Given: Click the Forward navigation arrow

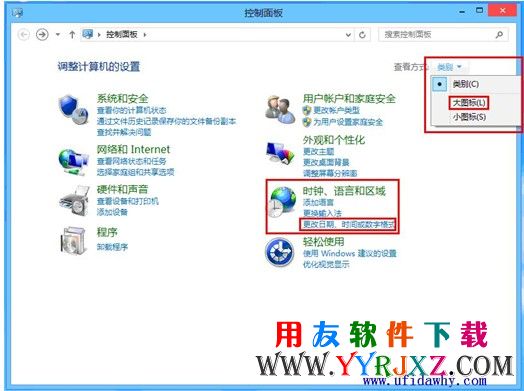Looking at the screenshot, I should (42, 34).
